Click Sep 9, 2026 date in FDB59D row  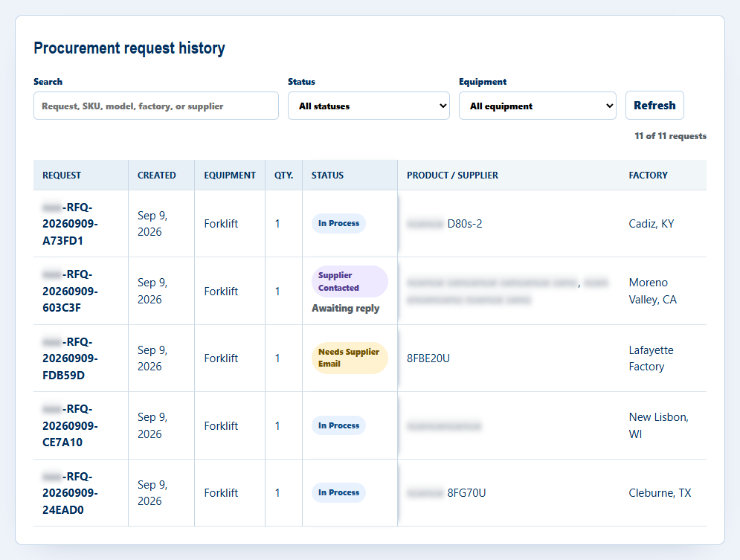pos(152,358)
